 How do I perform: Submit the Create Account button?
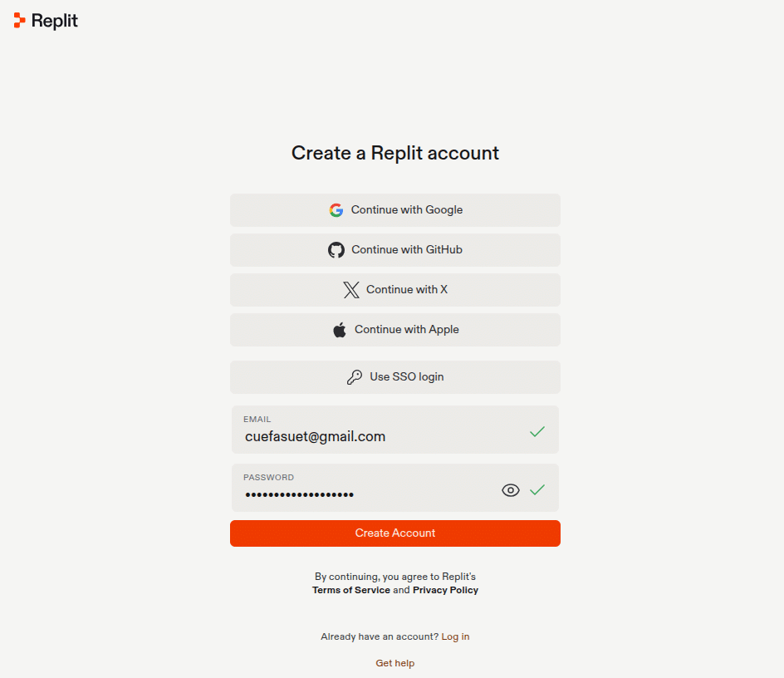pyautogui.click(x=395, y=533)
